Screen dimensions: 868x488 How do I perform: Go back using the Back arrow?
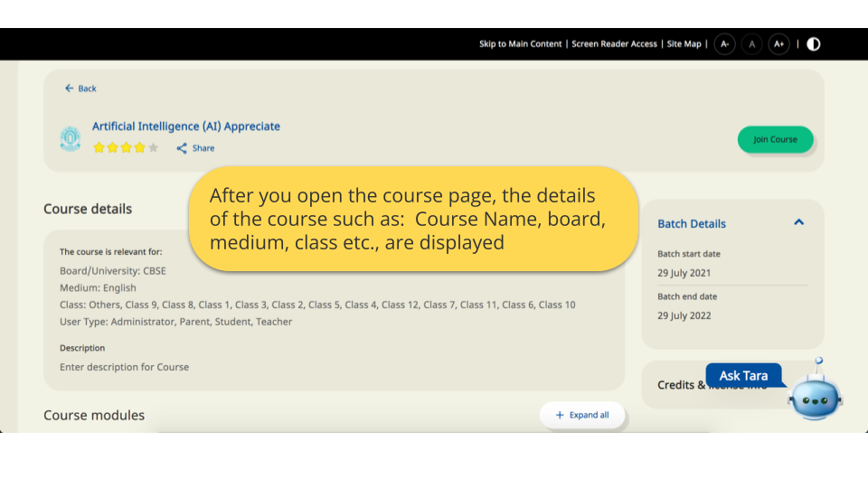(80, 89)
